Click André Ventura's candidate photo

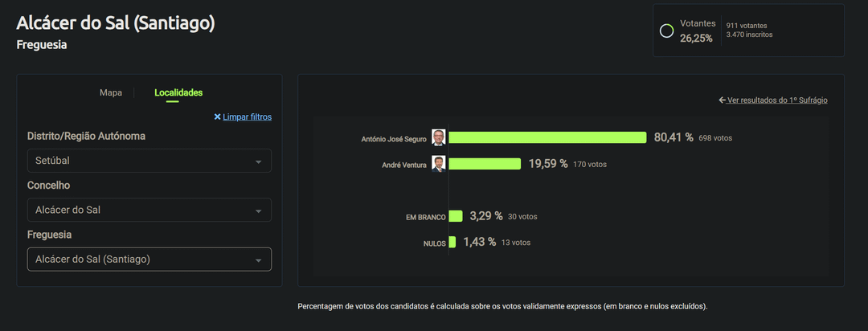pos(438,164)
